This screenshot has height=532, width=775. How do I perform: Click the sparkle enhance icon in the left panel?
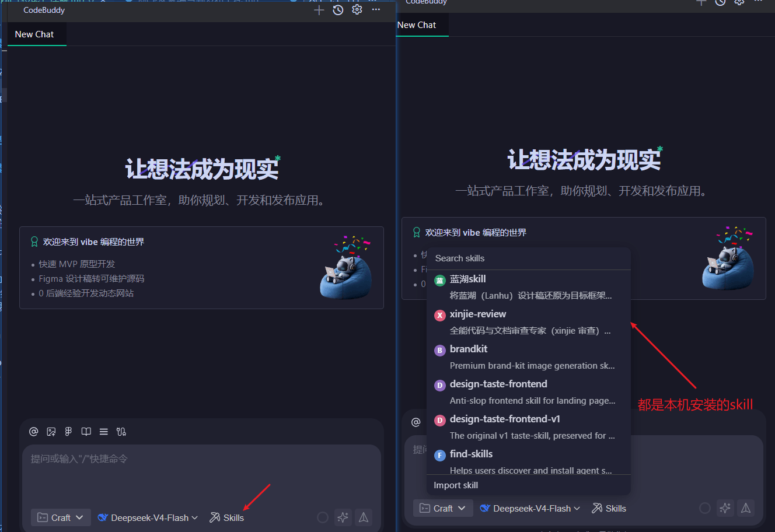point(343,517)
